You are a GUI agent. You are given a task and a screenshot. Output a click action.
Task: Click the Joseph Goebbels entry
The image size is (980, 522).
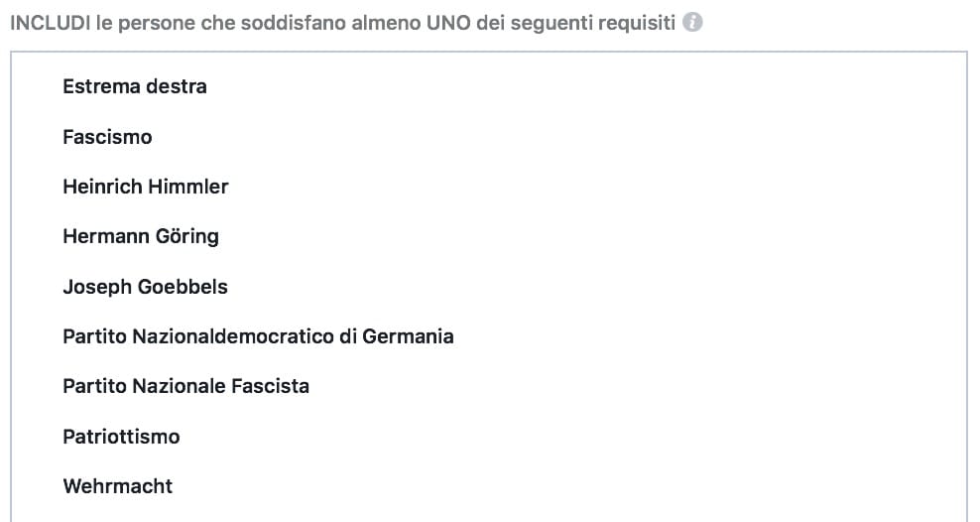click(x=145, y=287)
